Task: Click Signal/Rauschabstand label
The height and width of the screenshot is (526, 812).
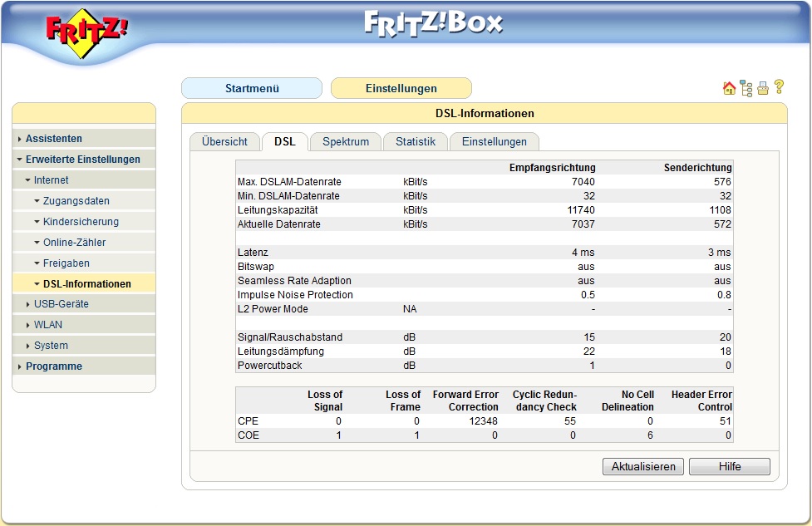Action: [x=290, y=337]
